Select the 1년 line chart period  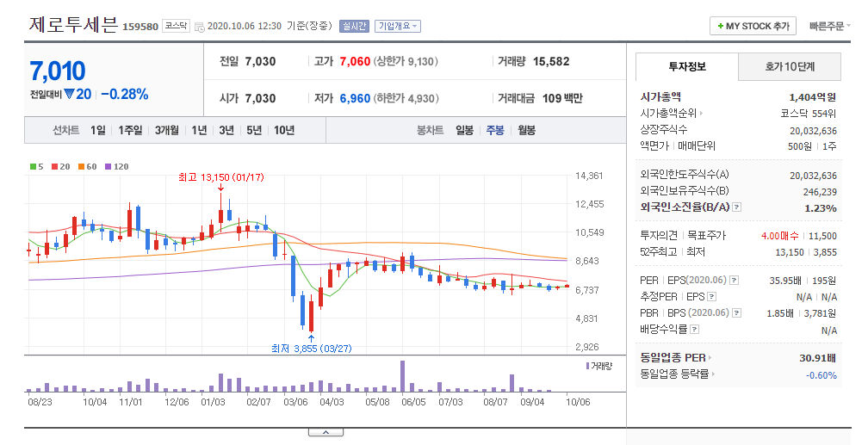(199, 130)
